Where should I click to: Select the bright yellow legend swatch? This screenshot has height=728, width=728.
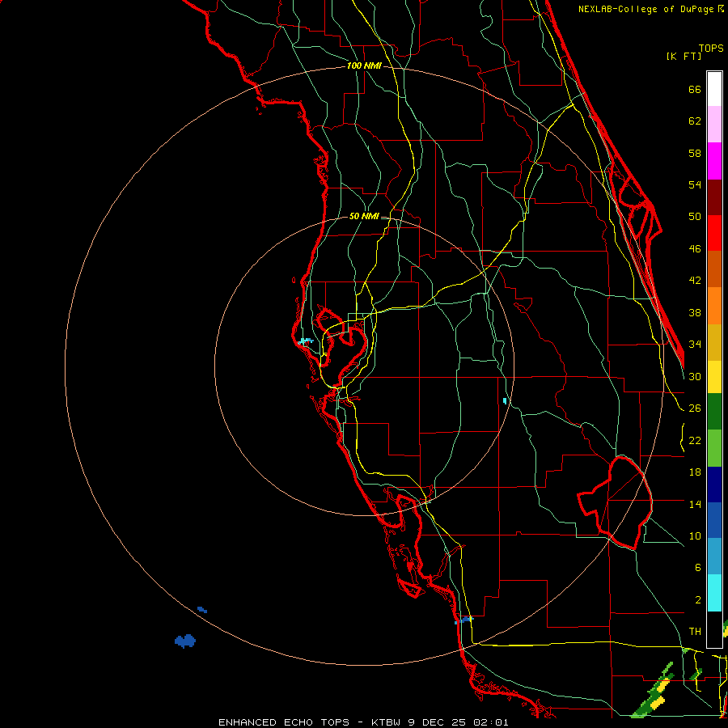click(714, 377)
